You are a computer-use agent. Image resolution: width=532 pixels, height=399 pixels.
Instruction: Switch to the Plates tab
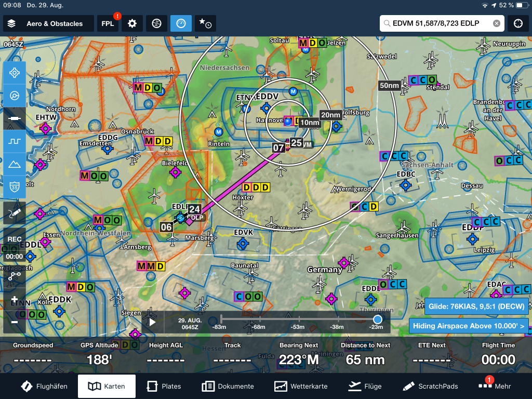[x=164, y=386]
